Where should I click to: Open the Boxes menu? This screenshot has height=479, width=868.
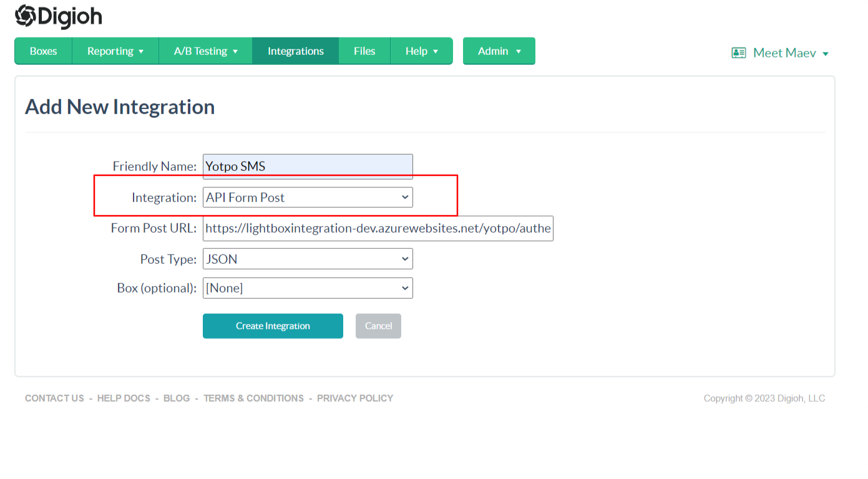coord(44,51)
